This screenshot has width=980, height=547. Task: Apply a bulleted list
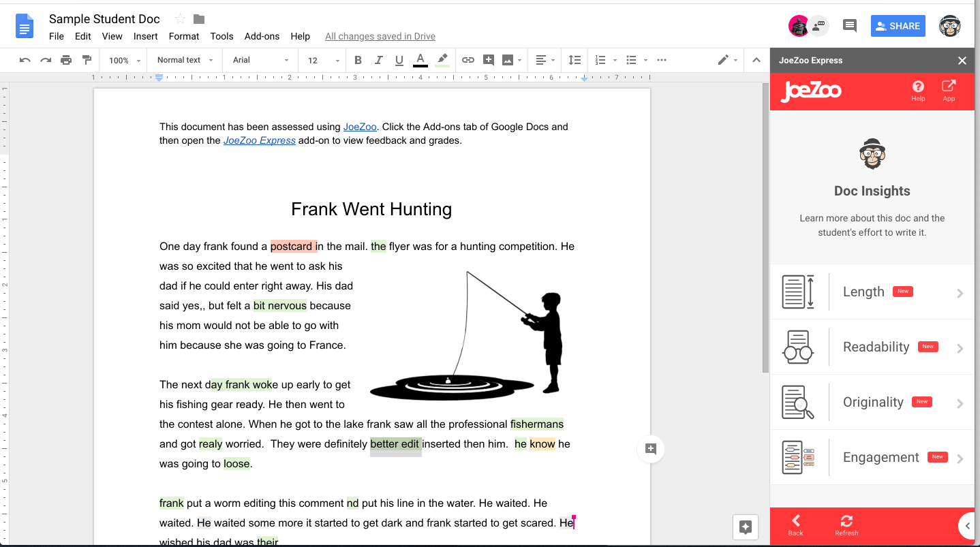coord(631,60)
